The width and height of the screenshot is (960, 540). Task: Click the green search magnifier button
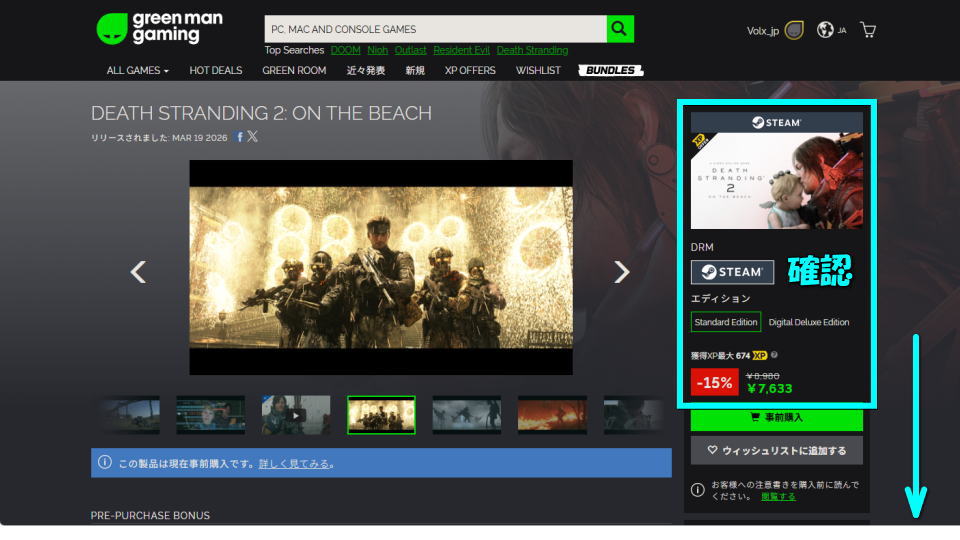(620, 29)
